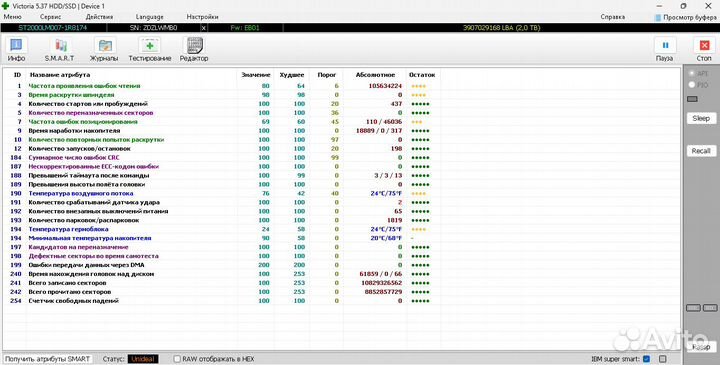Click absolute value 105634224

coord(385,86)
